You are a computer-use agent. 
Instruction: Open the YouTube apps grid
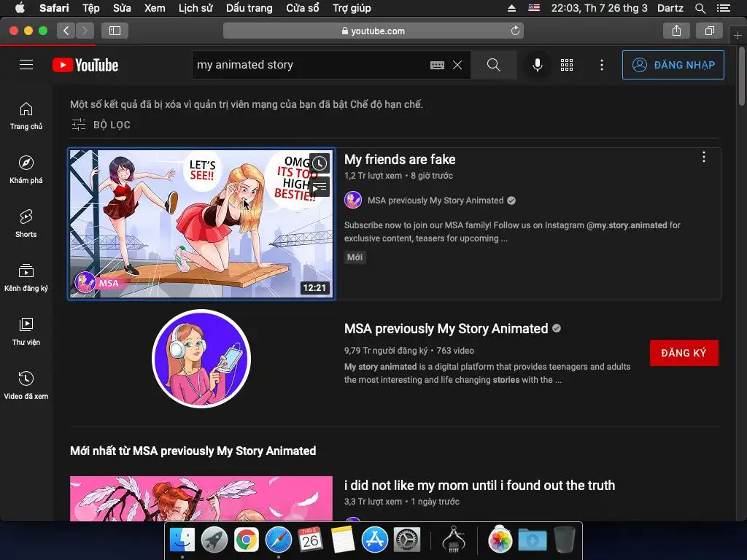tap(567, 65)
